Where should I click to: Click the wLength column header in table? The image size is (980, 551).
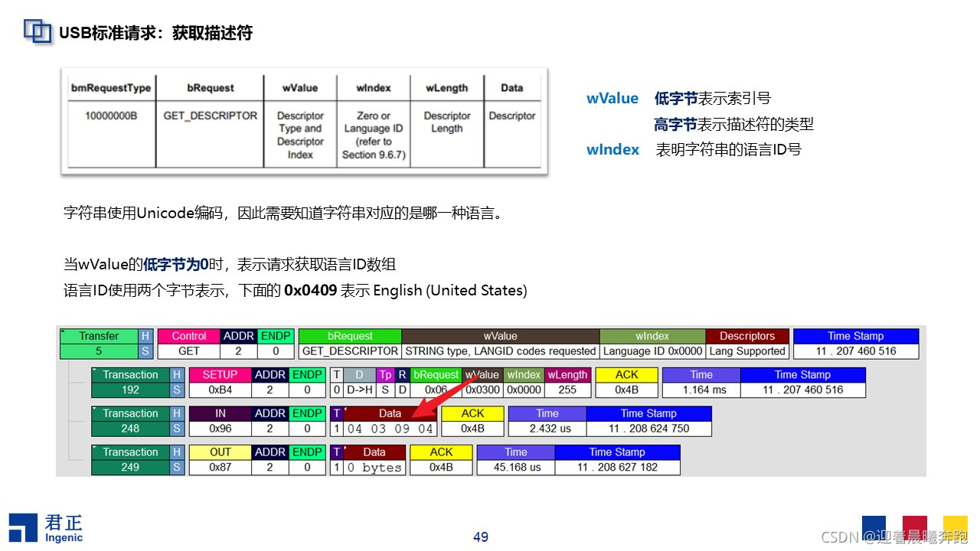(446, 88)
